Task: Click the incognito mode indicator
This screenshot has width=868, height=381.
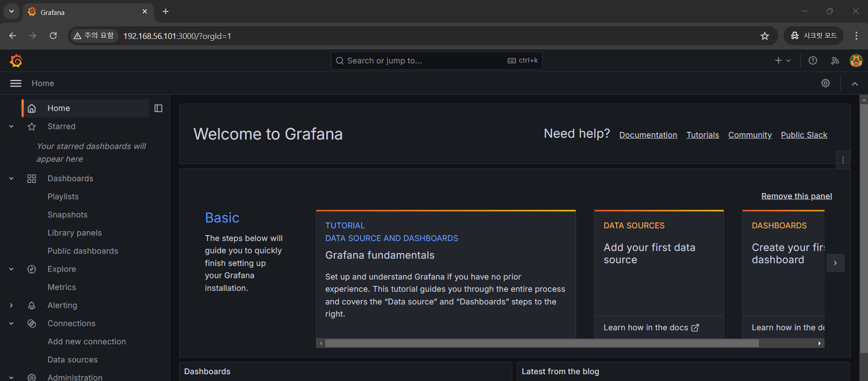Action: point(813,36)
